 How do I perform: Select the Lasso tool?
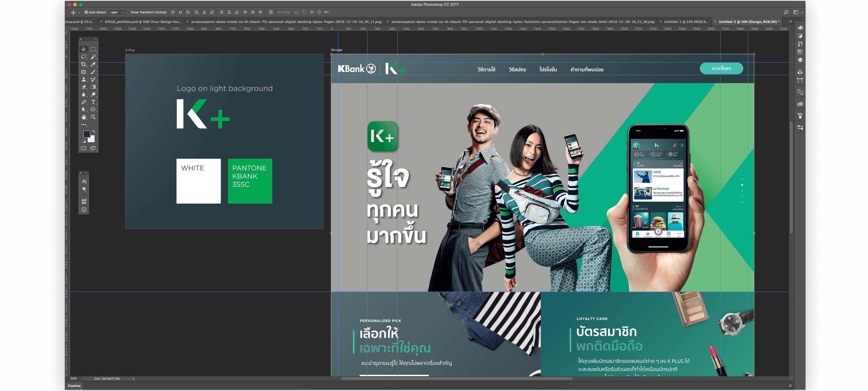pyautogui.click(x=84, y=57)
